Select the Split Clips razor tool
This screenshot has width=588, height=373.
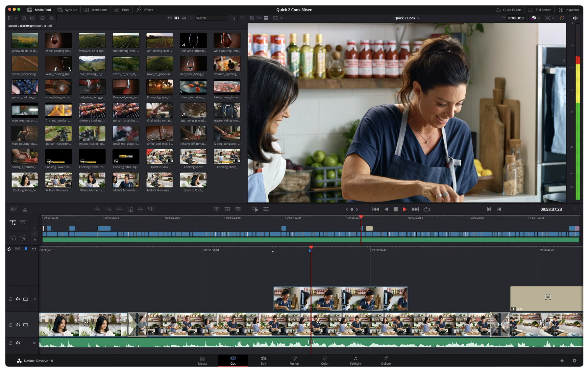(x=25, y=210)
